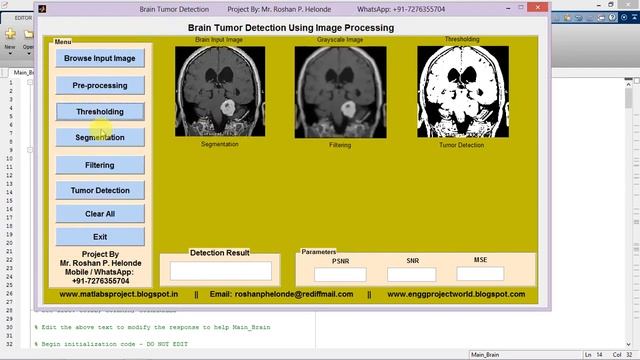Click the www.enggprojectworld.blogspot.com text
The width and height of the screenshot is (640, 360).
pyautogui.click(x=456, y=294)
